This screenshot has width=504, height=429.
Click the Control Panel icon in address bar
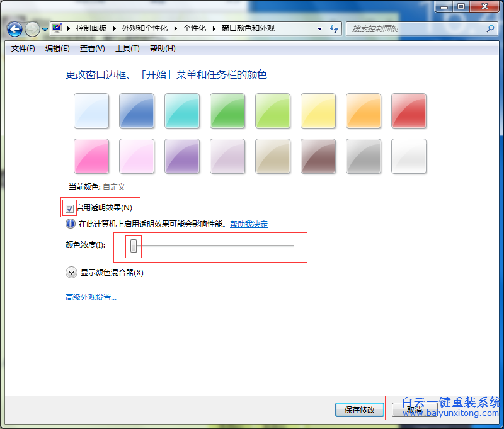pos(56,28)
